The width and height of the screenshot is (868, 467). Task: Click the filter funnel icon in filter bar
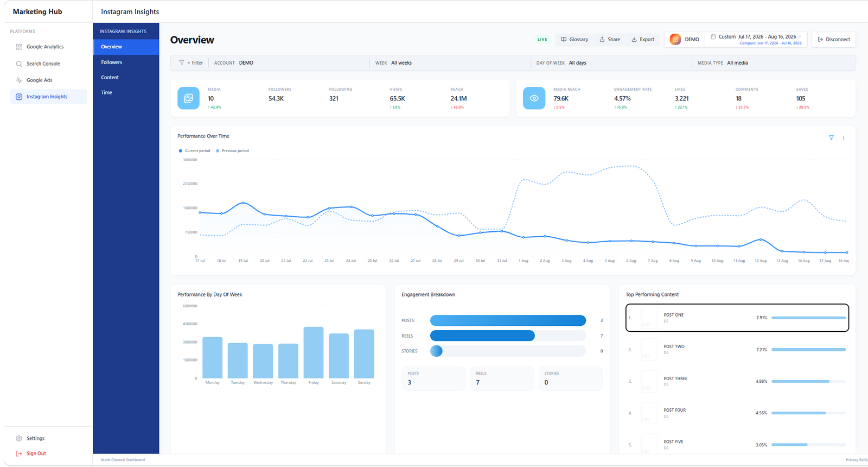point(182,63)
